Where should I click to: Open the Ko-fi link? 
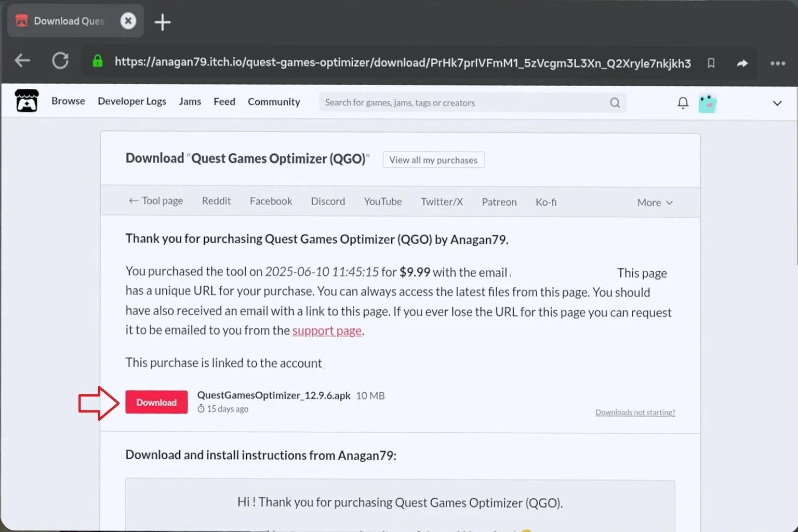546,202
